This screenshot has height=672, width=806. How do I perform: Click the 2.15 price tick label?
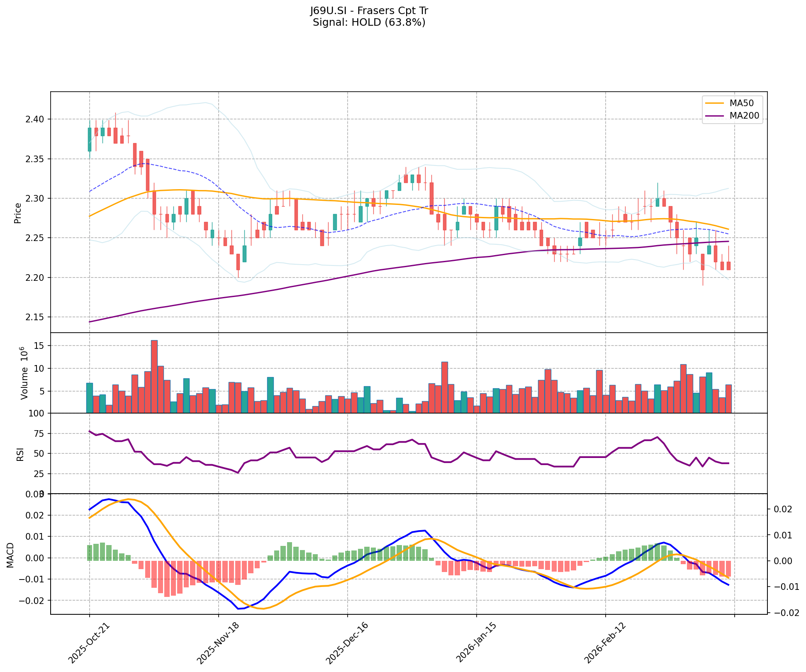click(35, 317)
